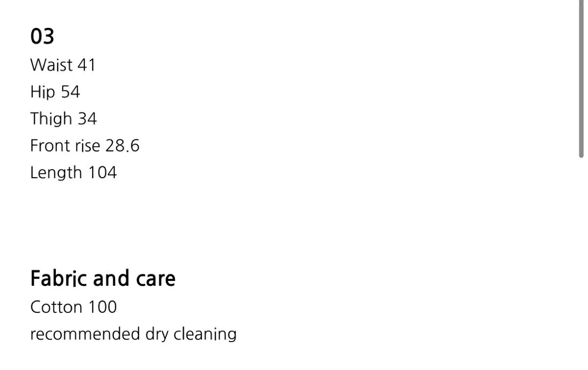Select the cotton percentage 100
Screen dimensions: 588x370
(x=102, y=307)
